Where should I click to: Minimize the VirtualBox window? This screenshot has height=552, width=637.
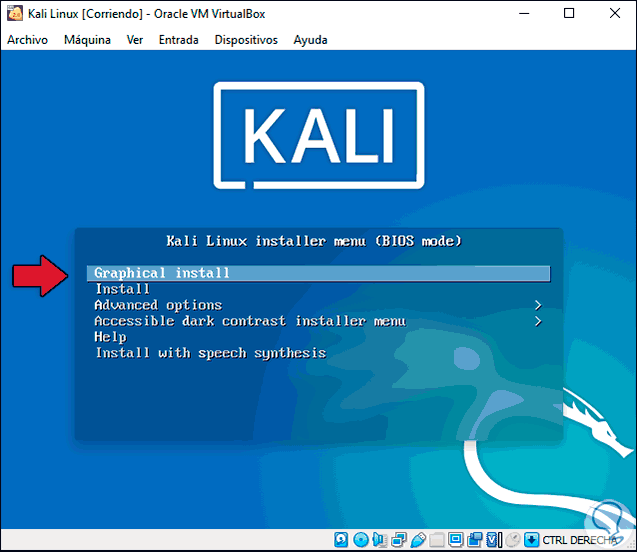click(x=524, y=13)
